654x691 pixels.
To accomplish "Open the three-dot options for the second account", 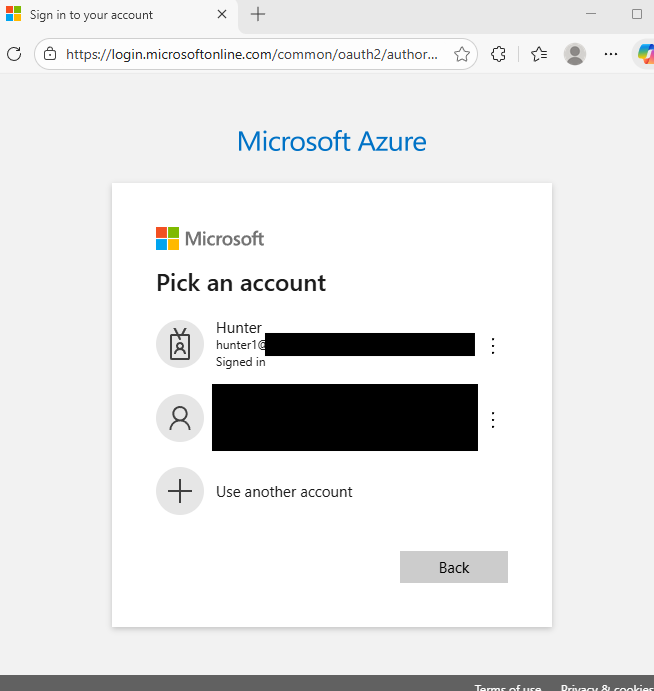I will pyautogui.click(x=492, y=420).
